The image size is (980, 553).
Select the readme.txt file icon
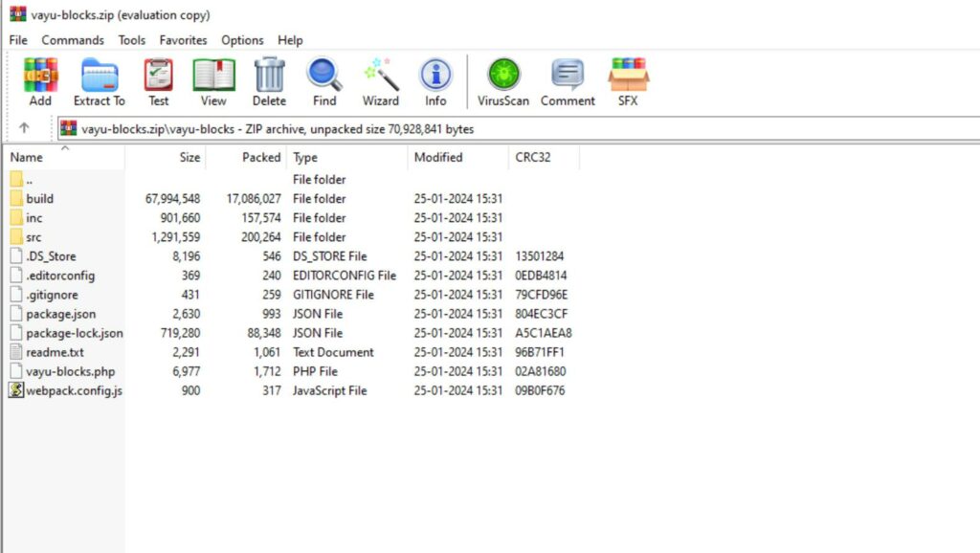point(16,352)
